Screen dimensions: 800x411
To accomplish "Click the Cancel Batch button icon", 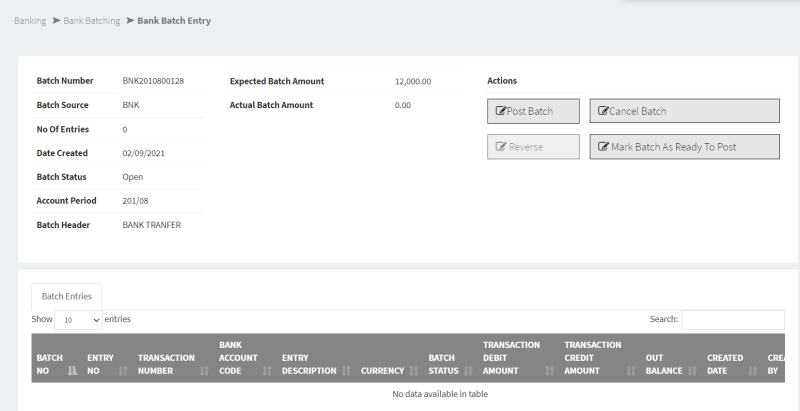I will (x=603, y=111).
